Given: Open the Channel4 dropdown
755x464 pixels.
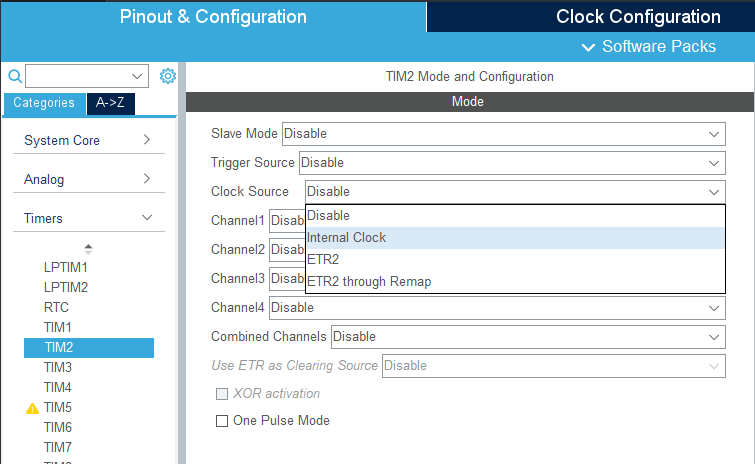Looking at the screenshot, I should click(497, 308).
